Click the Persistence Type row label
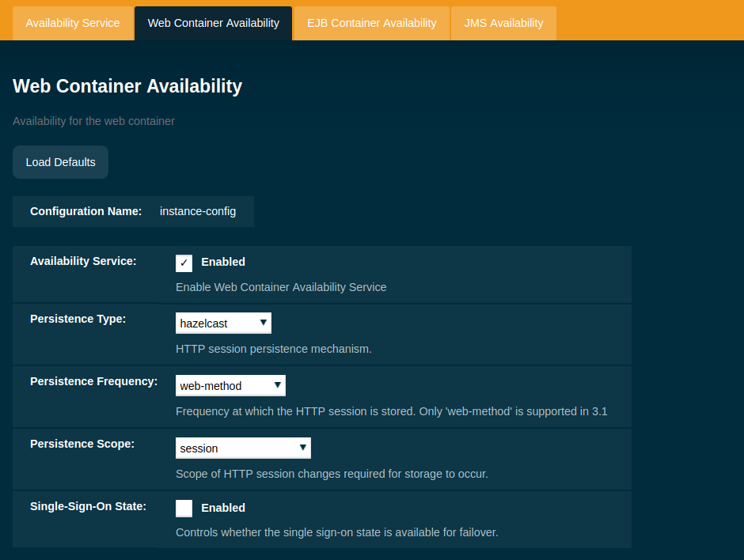744x560 pixels. point(78,319)
